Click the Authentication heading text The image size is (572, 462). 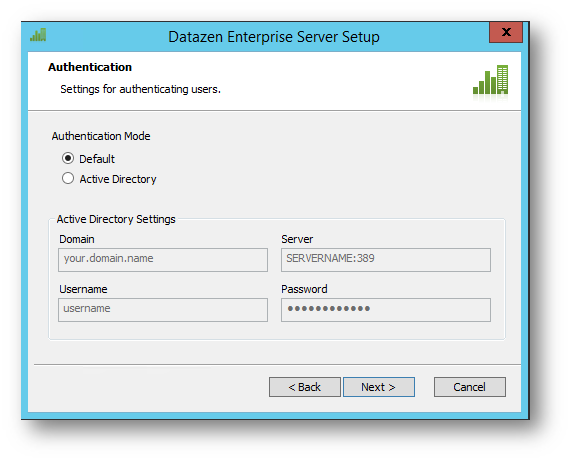click(x=90, y=67)
